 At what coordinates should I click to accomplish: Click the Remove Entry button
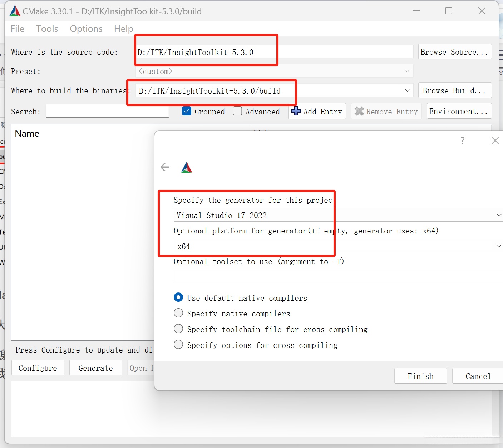tap(386, 112)
